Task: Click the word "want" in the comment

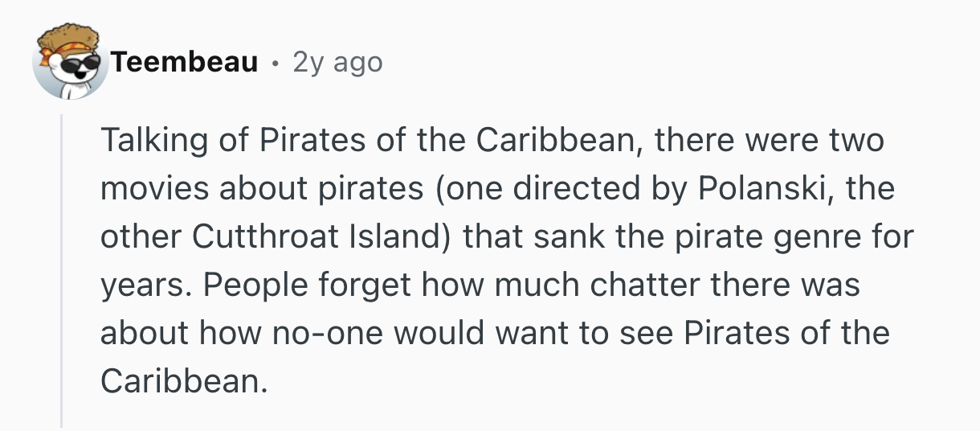Action: 538,333
